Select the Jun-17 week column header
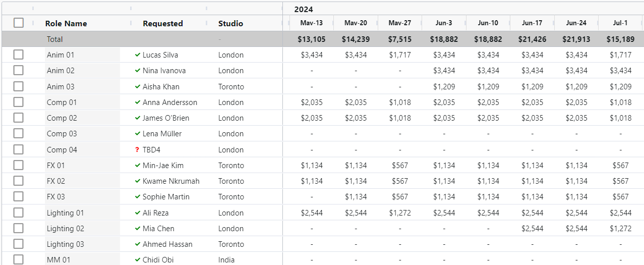The height and width of the screenshot is (265, 644). (x=532, y=23)
